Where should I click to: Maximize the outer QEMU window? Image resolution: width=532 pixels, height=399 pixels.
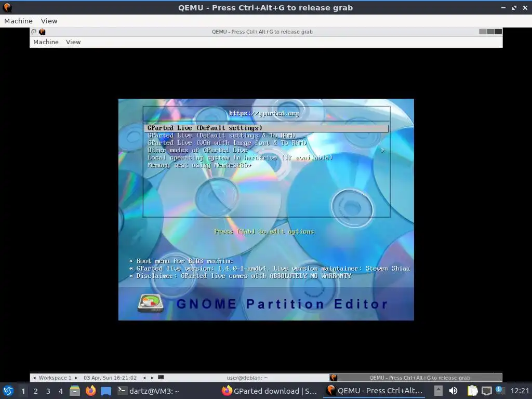[514, 7]
